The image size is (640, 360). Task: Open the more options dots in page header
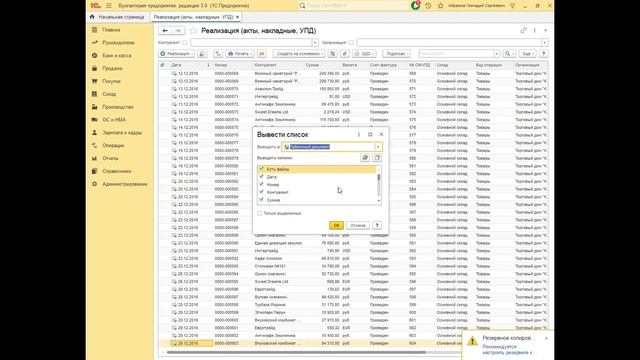[x=535, y=30]
